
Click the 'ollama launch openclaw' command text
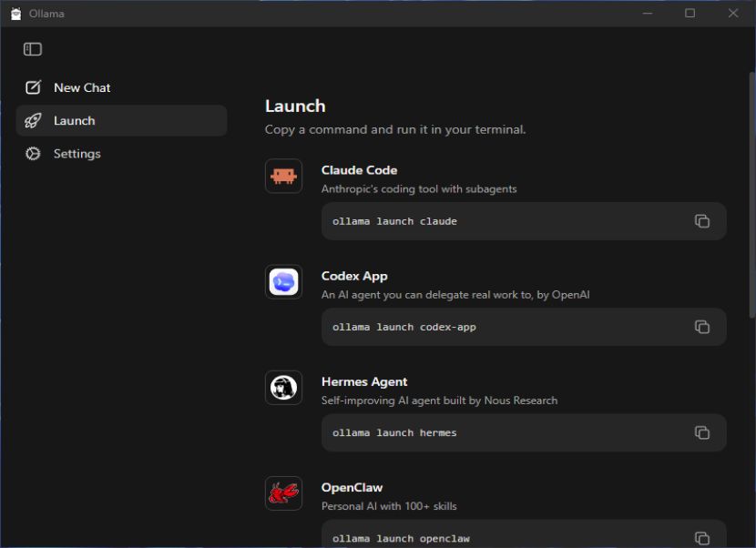click(401, 538)
